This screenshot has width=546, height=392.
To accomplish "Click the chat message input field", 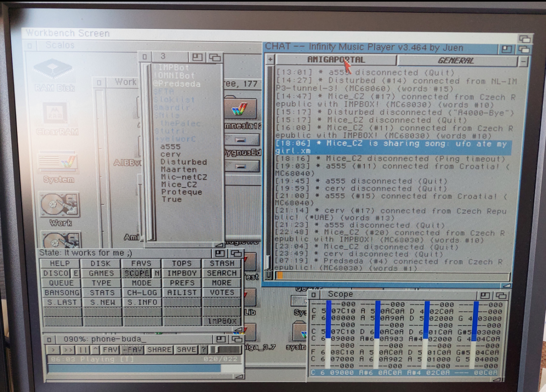I will (x=393, y=276).
